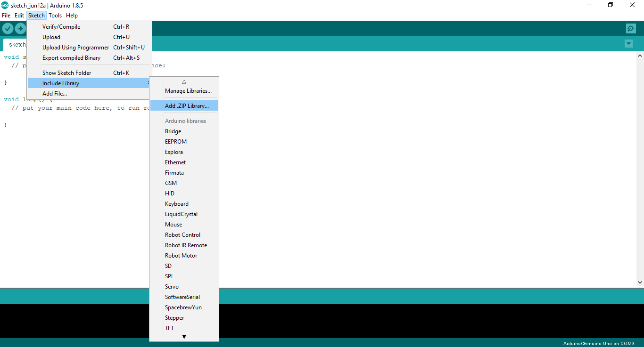Click the sketch tab in the editor
This screenshot has width=644, height=347.
(16, 45)
